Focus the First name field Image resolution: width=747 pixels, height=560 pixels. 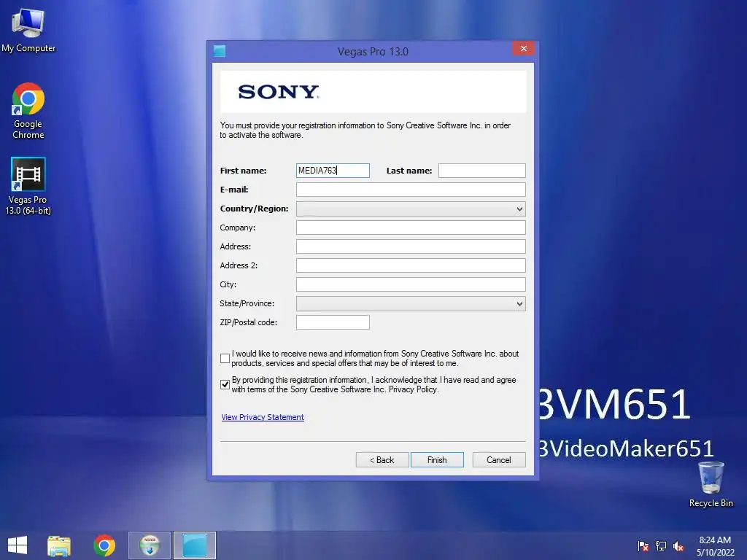[x=333, y=171]
